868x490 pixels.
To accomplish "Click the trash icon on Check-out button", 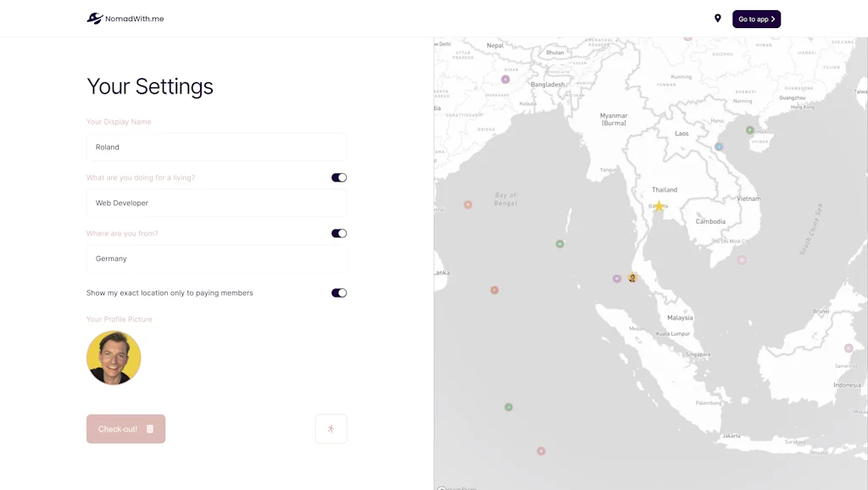I will click(x=150, y=429).
